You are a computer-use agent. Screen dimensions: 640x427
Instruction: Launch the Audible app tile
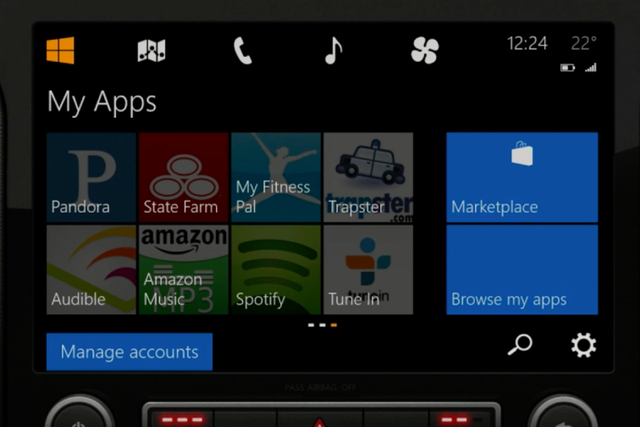91,269
